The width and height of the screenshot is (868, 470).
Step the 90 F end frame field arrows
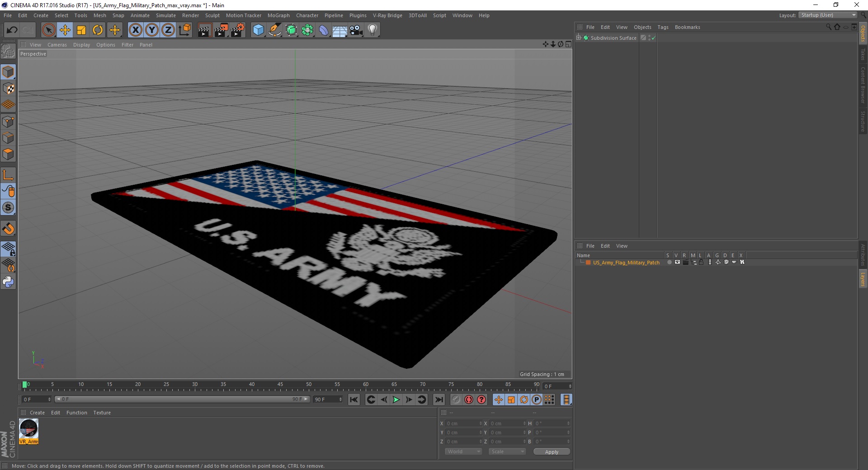pos(340,399)
